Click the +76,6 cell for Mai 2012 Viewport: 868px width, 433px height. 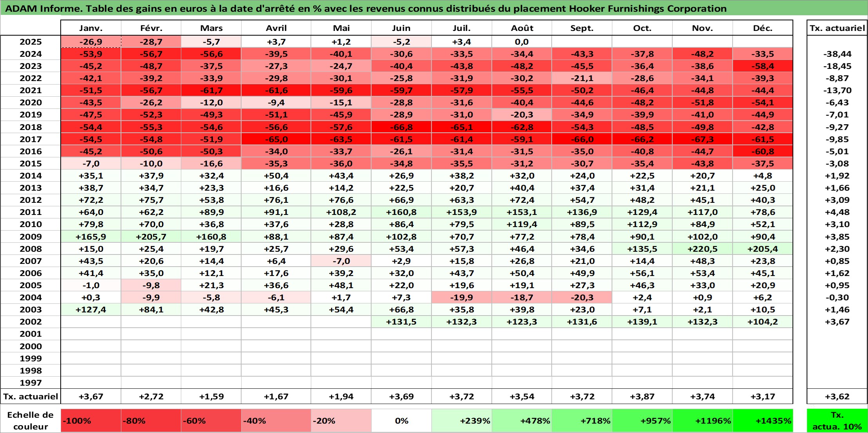[341, 200]
